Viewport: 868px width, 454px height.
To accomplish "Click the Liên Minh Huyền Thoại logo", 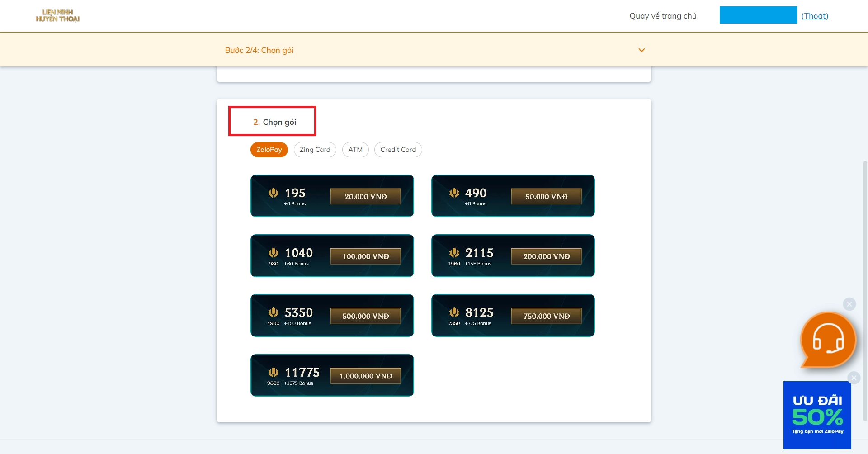I will click(57, 16).
